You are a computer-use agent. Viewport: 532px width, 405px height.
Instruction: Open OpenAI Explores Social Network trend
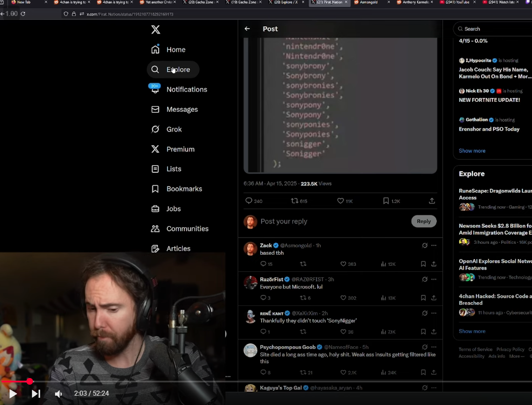click(x=495, y=265)
